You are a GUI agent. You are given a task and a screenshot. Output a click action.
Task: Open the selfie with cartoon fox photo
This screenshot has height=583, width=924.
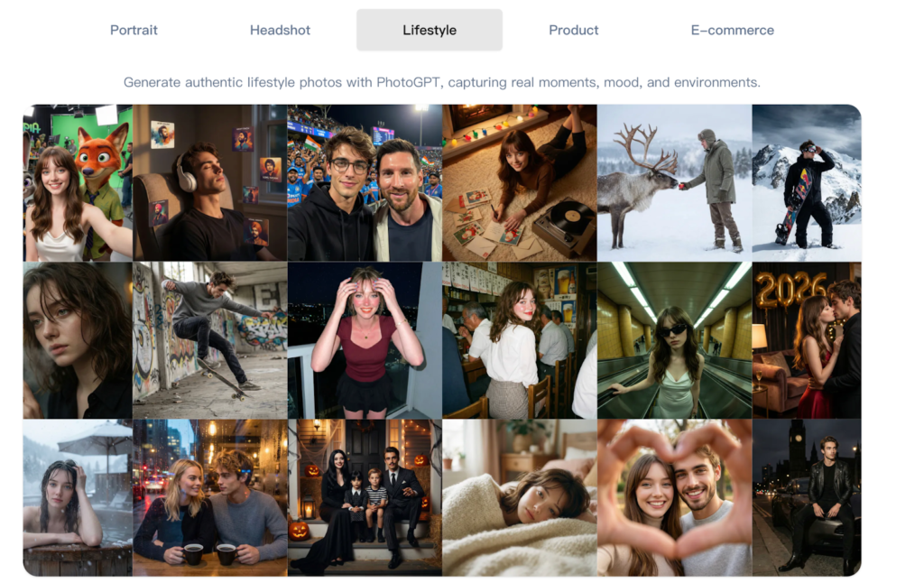(x=78, y=182)
